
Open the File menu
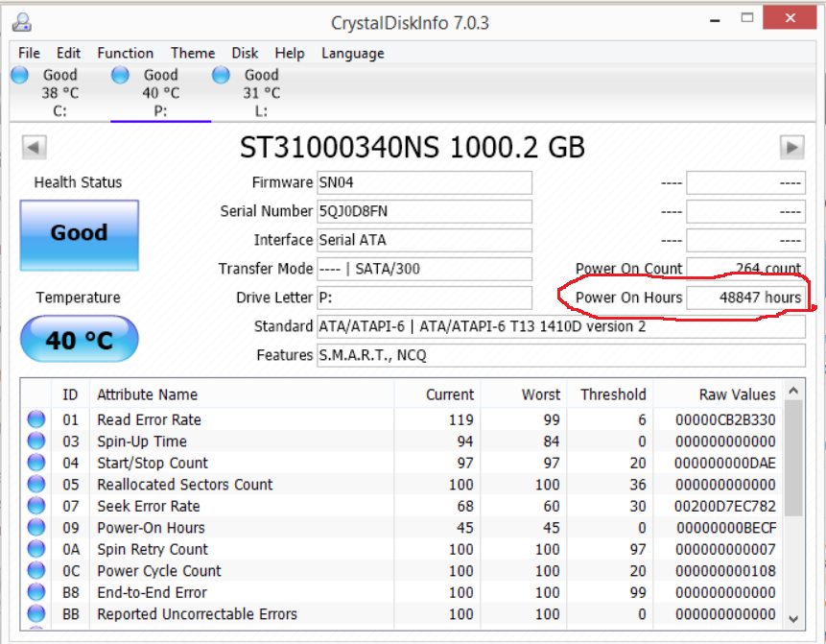click(x=29, y=53)
